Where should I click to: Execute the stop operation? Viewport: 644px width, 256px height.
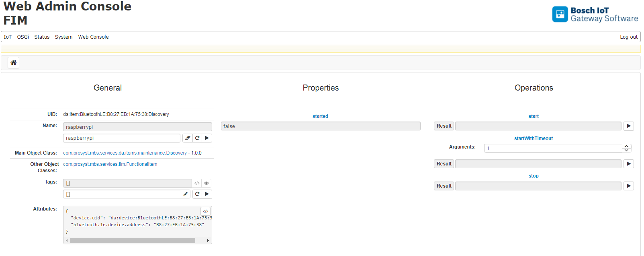coord(629,186)
